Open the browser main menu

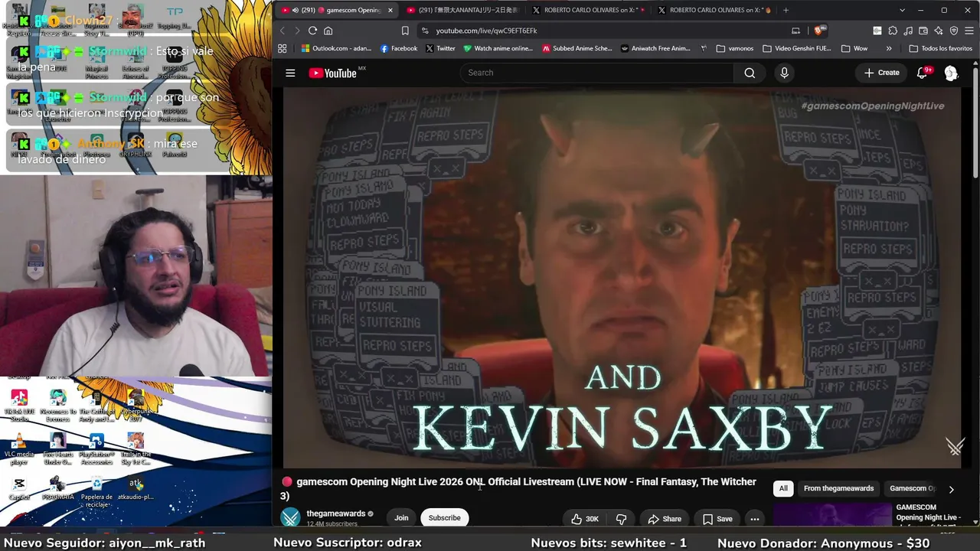point(969,31)
